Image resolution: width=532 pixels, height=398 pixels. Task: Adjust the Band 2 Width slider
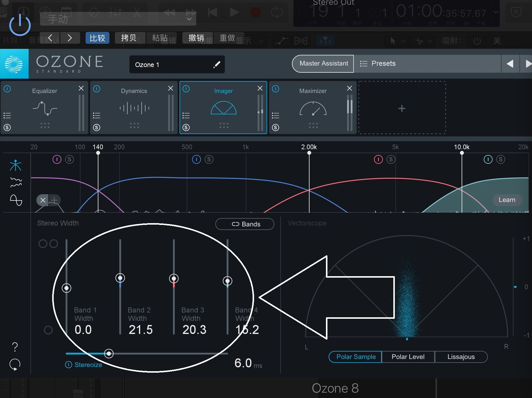tap(120, 278)
